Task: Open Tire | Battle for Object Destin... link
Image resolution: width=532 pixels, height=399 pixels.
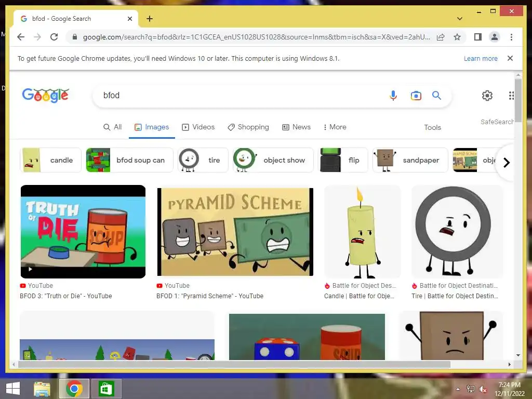Action: [455, 296]
